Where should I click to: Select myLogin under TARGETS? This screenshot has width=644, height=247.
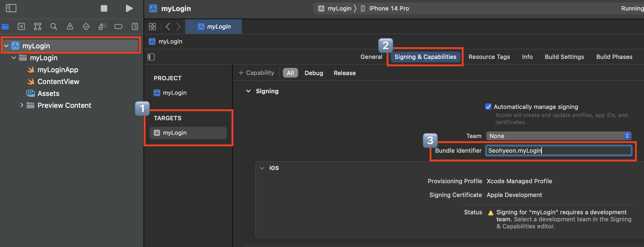[x=188, y=133]
